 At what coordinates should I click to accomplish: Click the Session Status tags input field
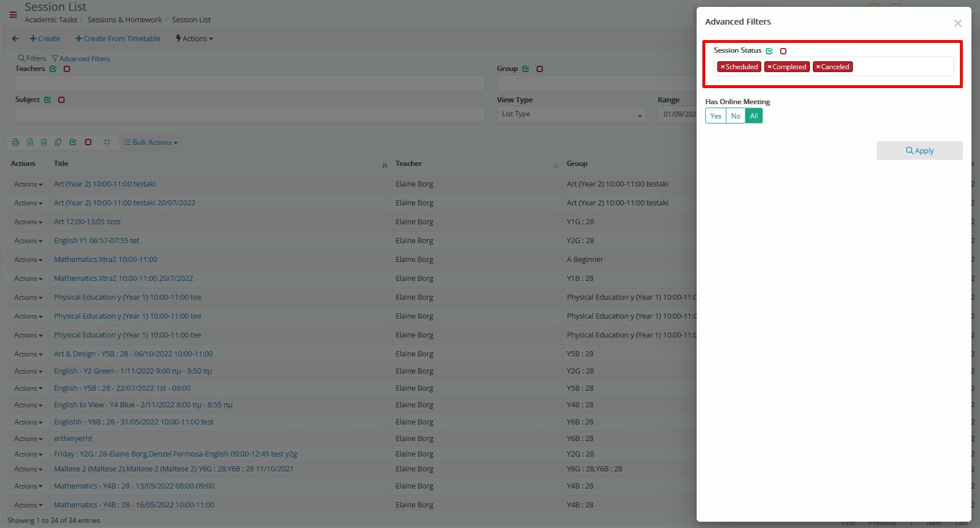pos(833,66)
